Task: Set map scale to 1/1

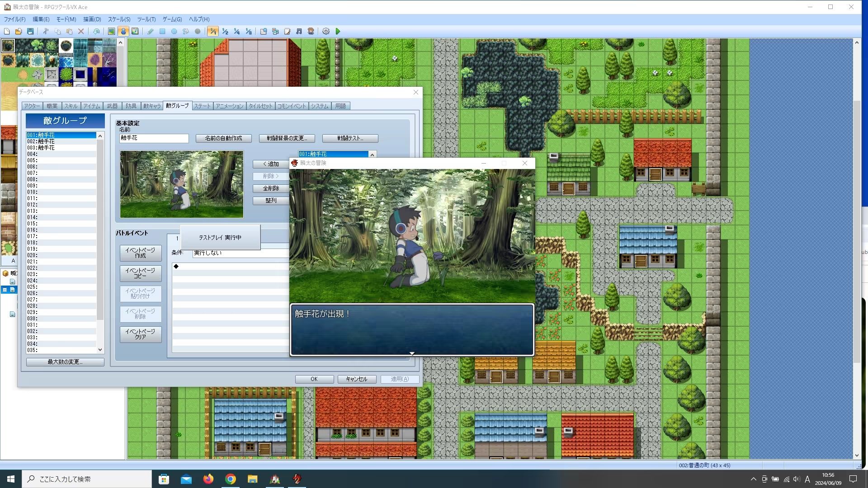Action: (x=213, y=31)
